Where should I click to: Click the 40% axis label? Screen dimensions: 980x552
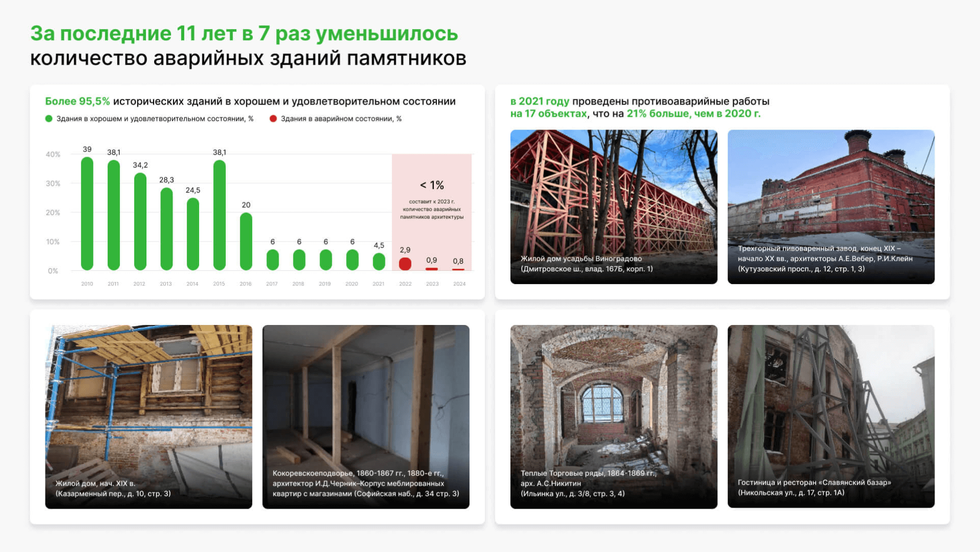point(53,154)
